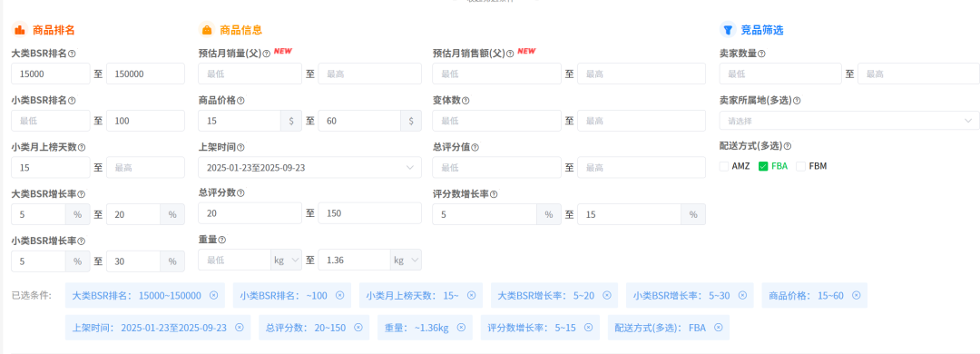
Task: Open help icon next to 变体数 label
Action: 465,100
